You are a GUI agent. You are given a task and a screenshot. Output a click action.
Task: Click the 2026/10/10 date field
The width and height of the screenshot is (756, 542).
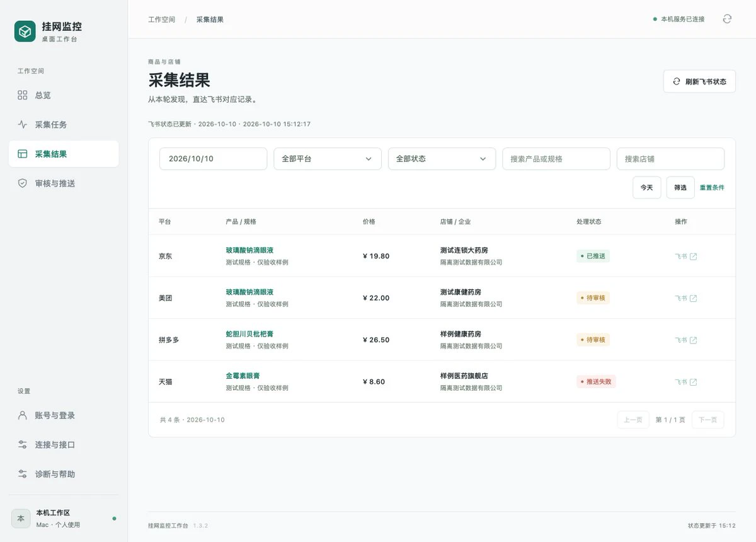click(213, 159)
